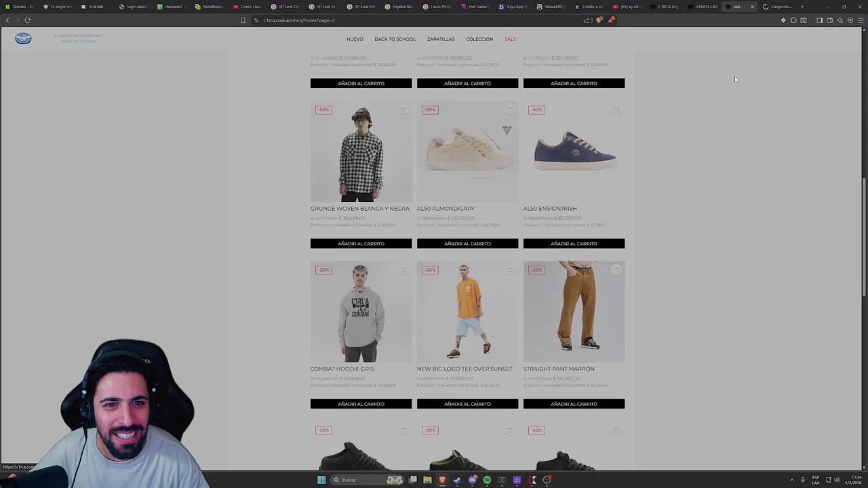Viewport: 868px width, 488px height.
Task: Open AL50 ENSIGN/IRISH product title
Action: click(550, 209)
